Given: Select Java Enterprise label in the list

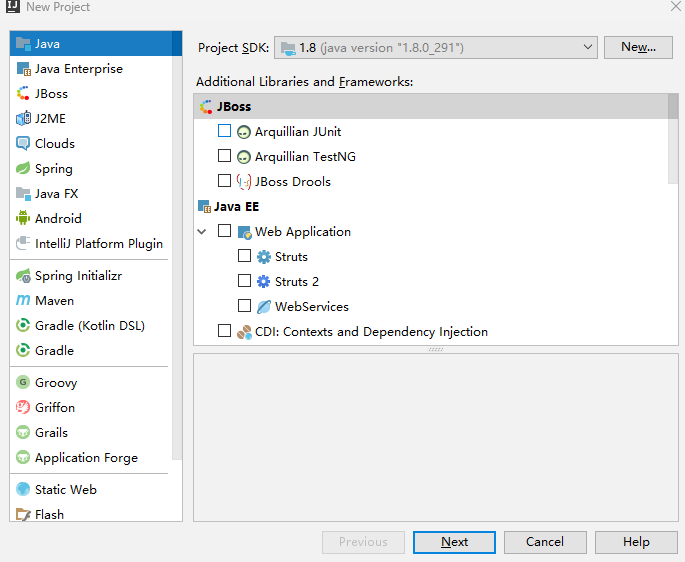Looking at the screenshot, I should point(79,69).
